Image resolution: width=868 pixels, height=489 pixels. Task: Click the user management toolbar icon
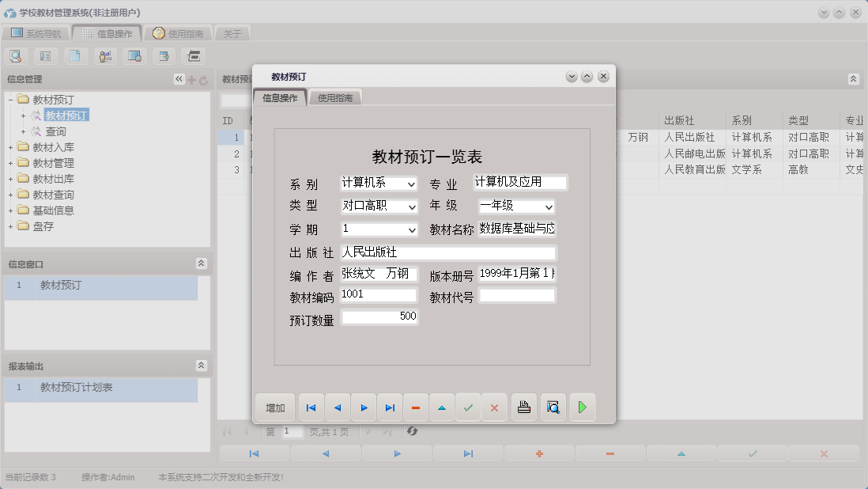[x=104, y=56]
